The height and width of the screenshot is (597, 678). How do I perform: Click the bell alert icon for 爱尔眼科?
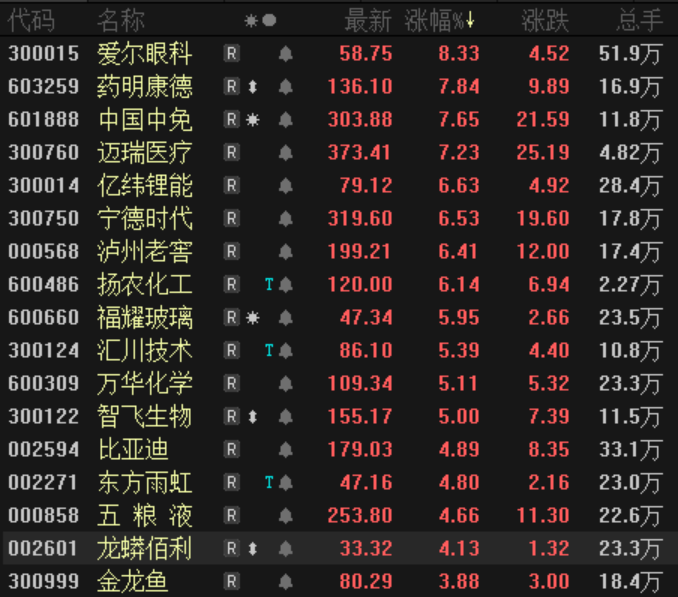pyautogui.click(x=285, y=54)
